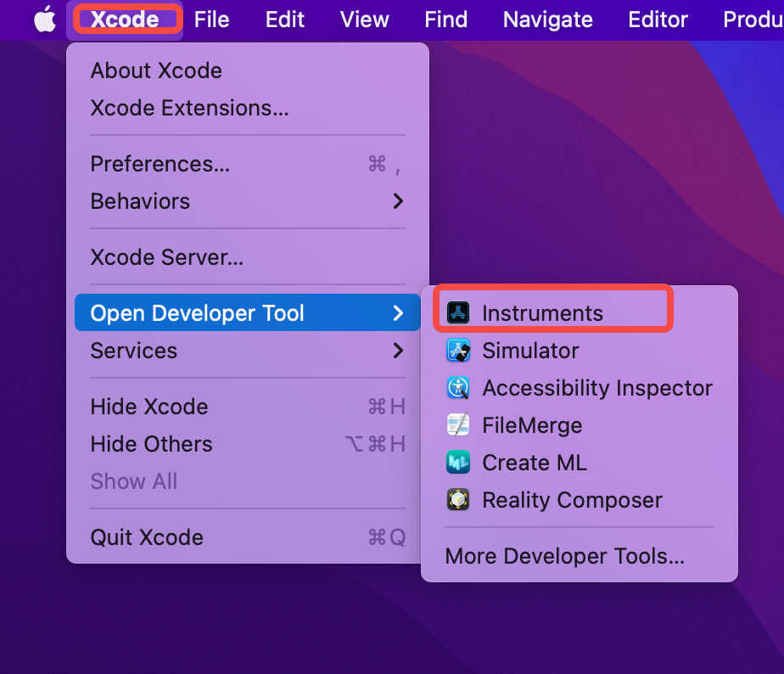Choose Hide Others

248,444
